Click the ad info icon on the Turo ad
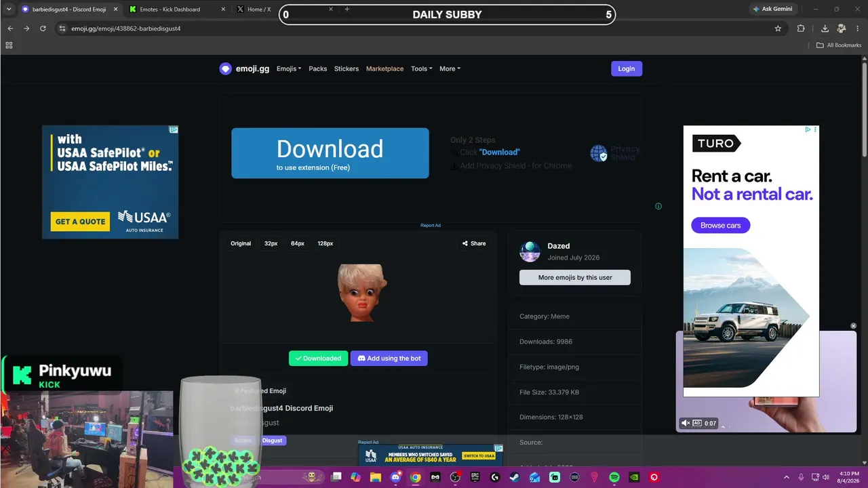 tap(808, 129)
